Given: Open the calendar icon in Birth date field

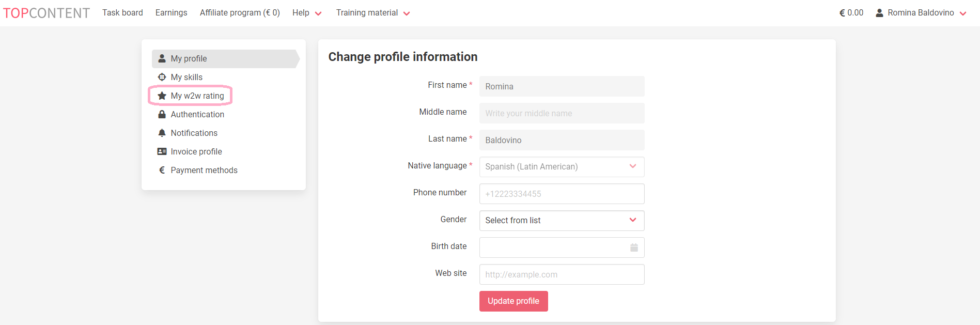Looking at the screenshot, I should tap(634, 247).
